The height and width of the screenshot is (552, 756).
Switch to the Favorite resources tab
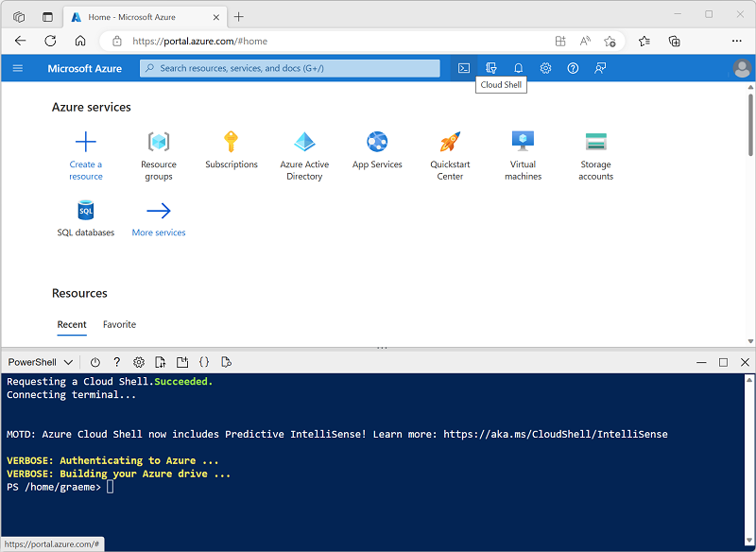coord(119,324)
